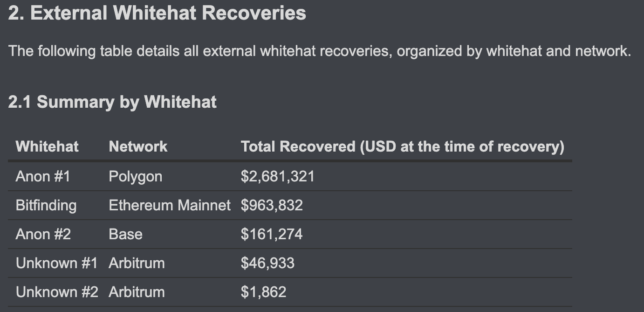Select the "Unknown #1" whitehat cell
This screenshot has width=644, height=312.
56,263
